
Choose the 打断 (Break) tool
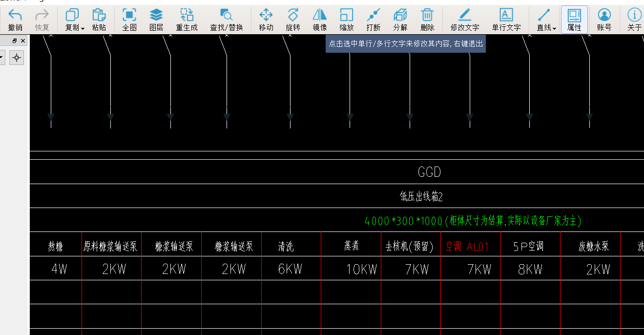tap(374, 20)
